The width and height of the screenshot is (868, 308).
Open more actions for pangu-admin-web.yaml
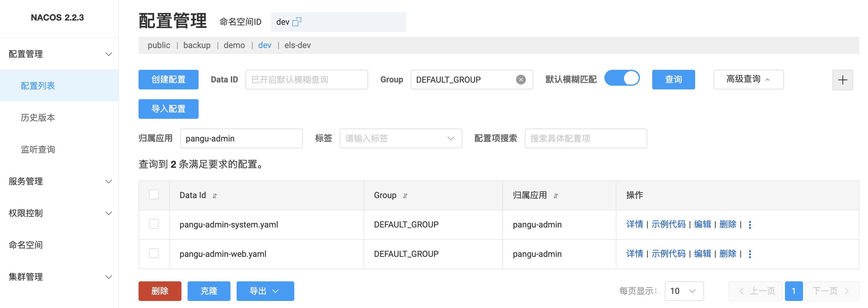coord(750,254)
